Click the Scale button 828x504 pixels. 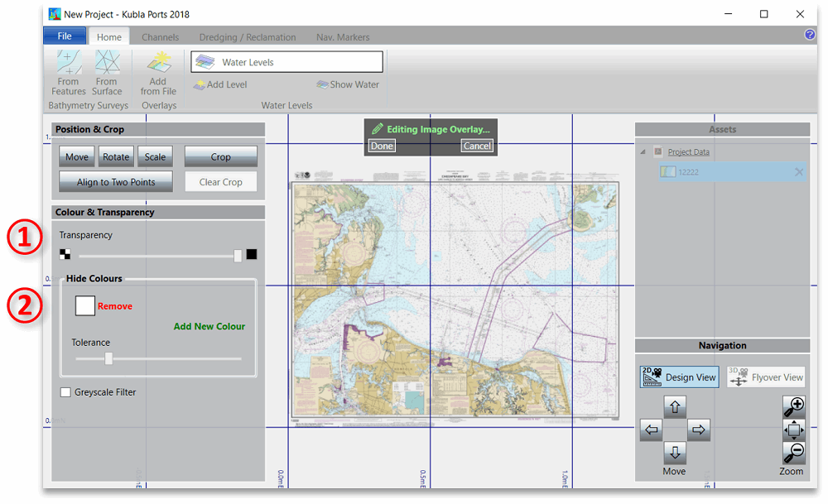coord(156,156)
